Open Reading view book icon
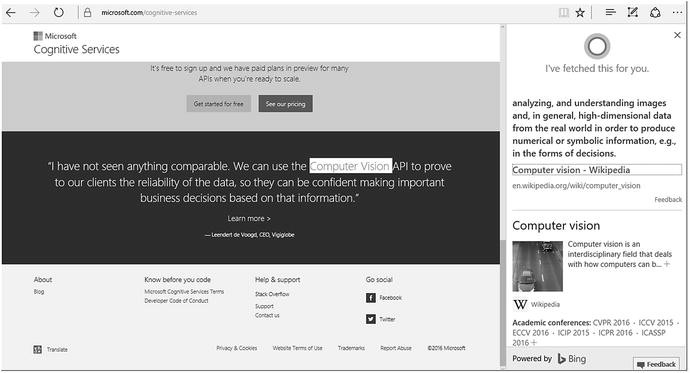The image size is (690, 373). (564, 13)
